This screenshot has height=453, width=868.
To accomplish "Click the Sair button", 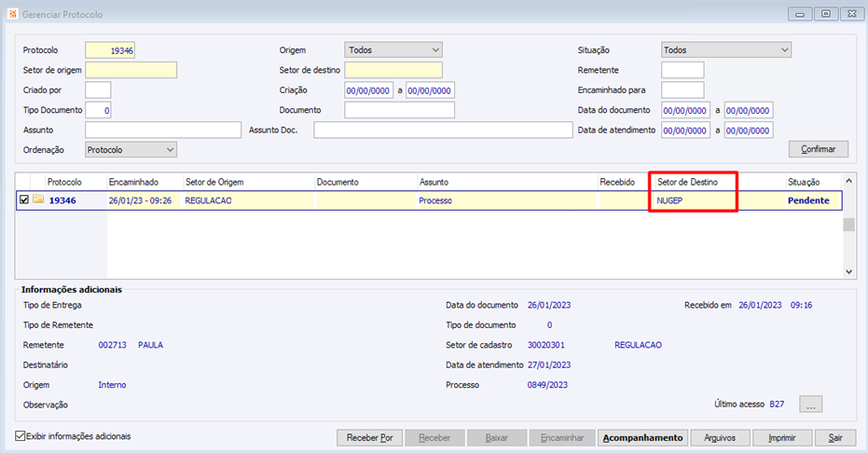I will coord(834,437).
